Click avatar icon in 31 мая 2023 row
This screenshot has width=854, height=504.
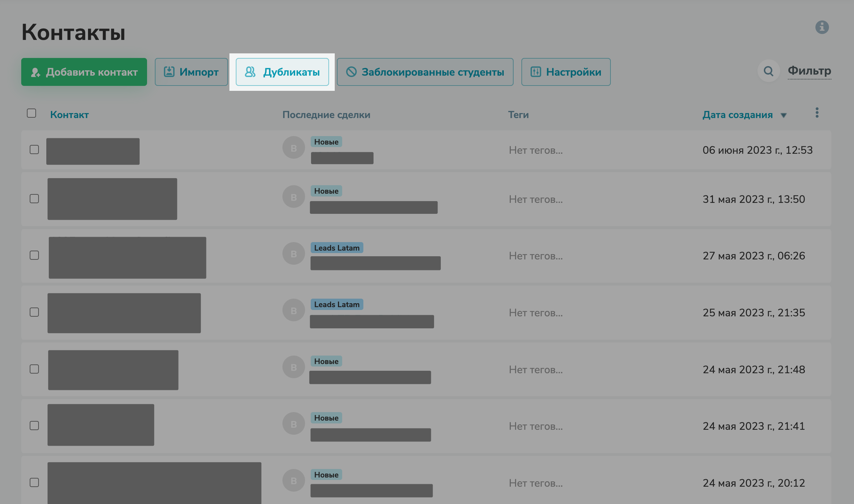click(293, 197)
